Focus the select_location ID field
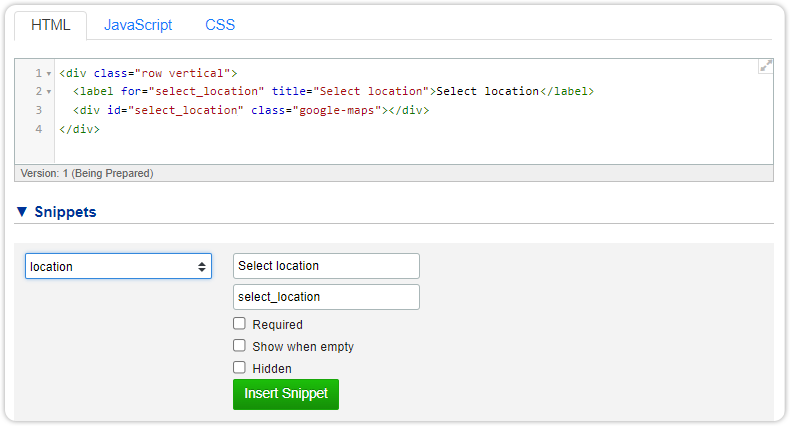This screenshot has height=426, width=790. (326, 297)
